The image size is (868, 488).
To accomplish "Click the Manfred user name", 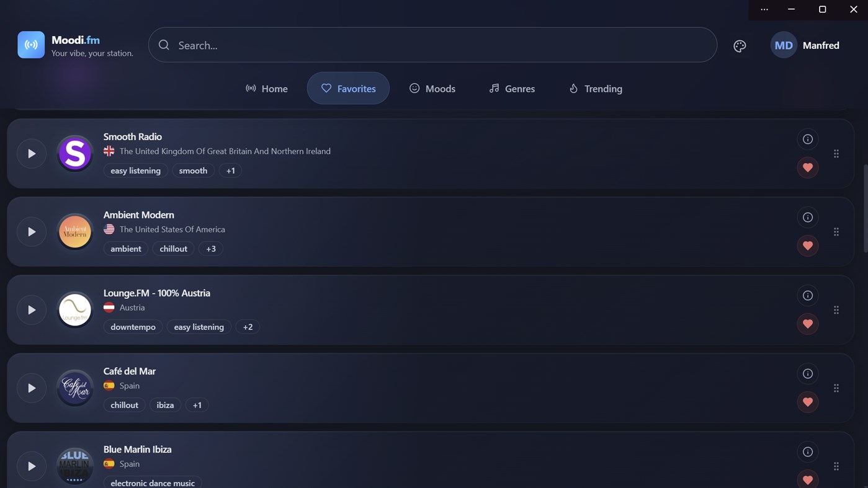I will click(821, 45).
